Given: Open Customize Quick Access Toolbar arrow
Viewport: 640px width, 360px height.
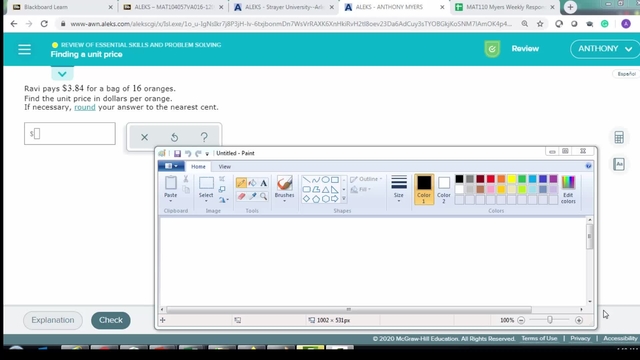Looking at the screenshot, I should (x=207, y=154).
